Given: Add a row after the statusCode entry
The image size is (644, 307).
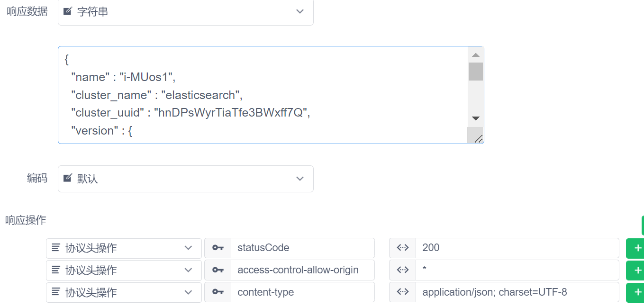Looking at the screenshot, I should pos(636,248).
